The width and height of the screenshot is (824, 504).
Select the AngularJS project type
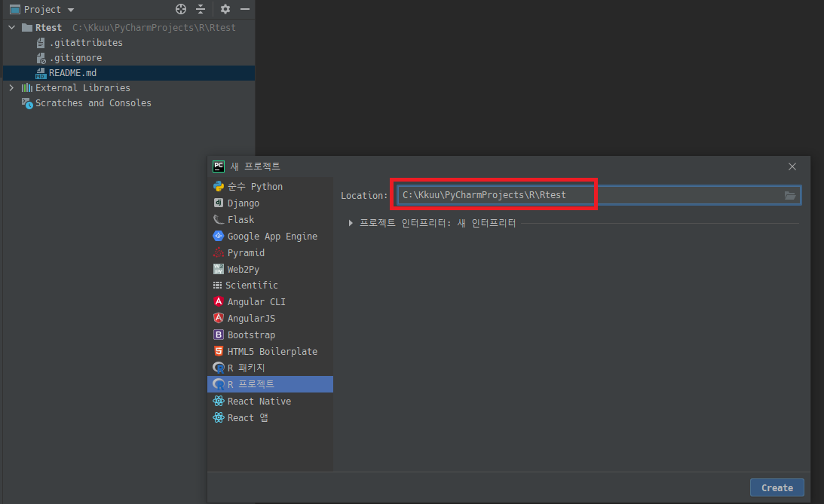(270, 318)
